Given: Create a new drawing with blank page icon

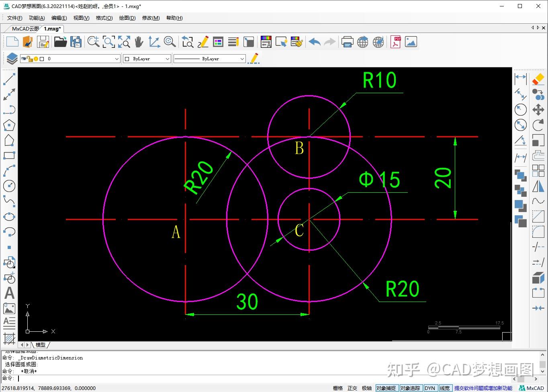Looking at the screenshot, I should point(12,42).
